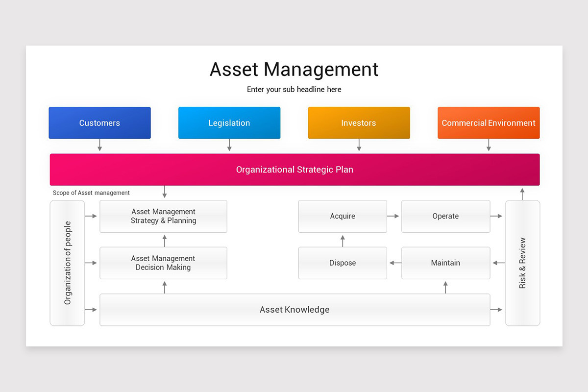Click the Acquire box
The image size is (588, 392).
[x=342, y=216]
